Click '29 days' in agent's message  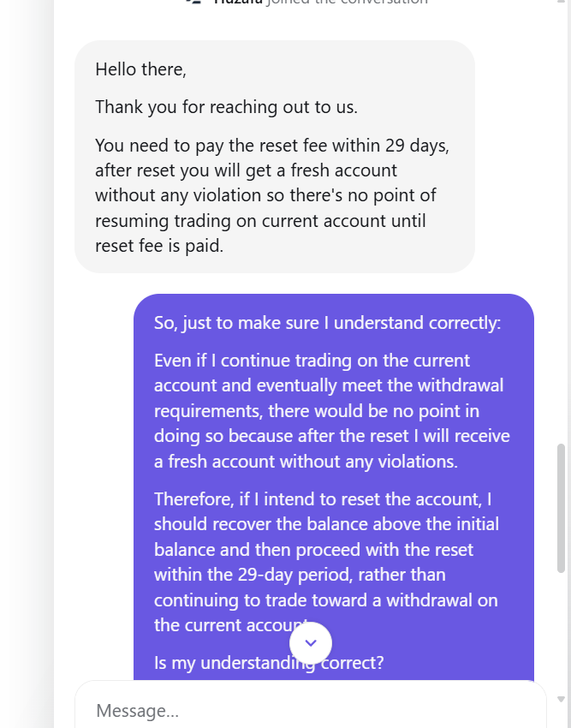pos(417,146)
